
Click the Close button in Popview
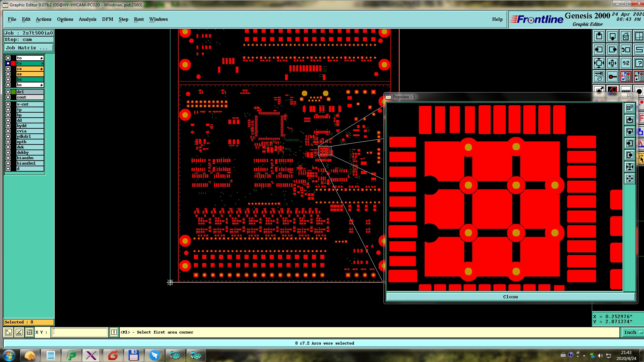point(510,297)
